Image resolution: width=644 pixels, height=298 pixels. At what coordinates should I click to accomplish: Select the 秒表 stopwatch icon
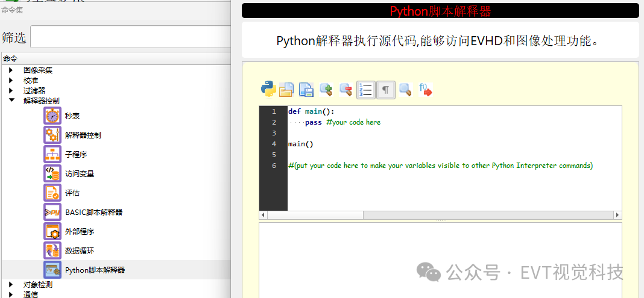click(x=52, y=116)
